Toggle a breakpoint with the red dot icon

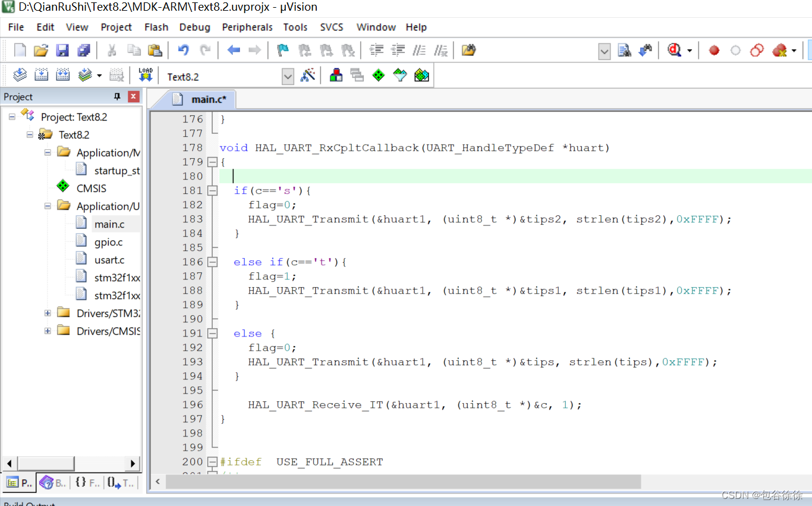coord(713,50)
